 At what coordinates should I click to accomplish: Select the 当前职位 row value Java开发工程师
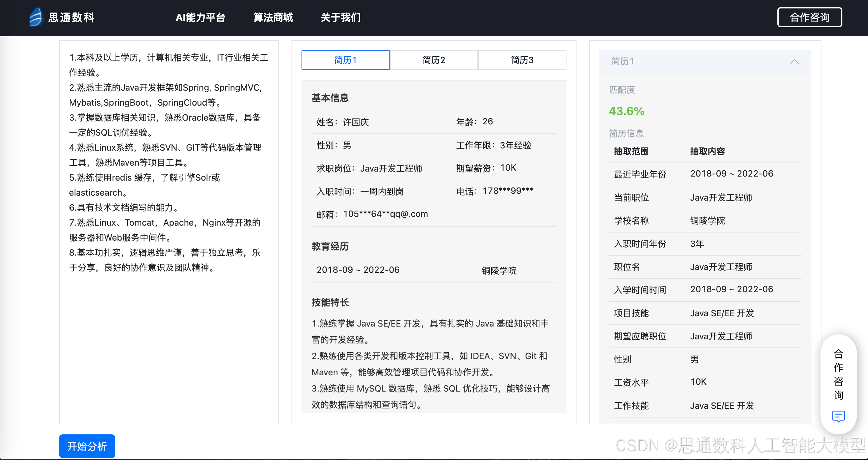[721, 197]
